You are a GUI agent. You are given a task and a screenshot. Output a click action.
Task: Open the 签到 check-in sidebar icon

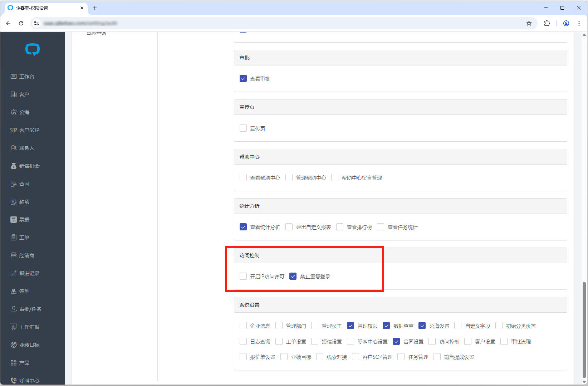14,291
